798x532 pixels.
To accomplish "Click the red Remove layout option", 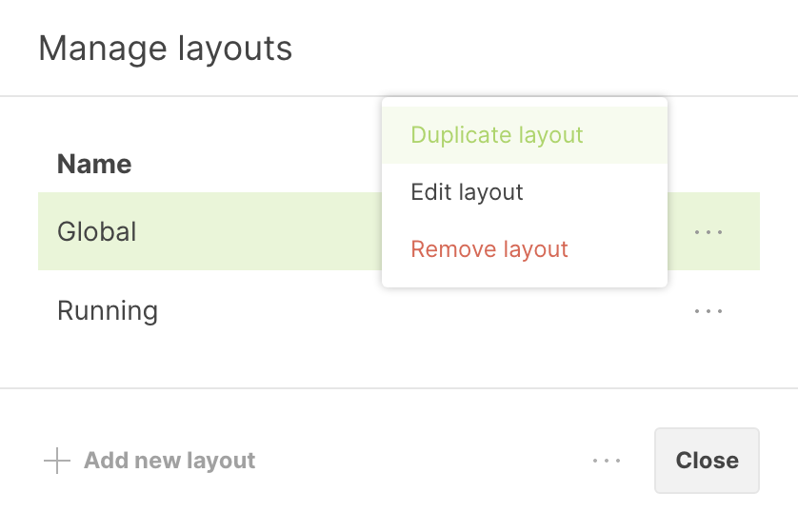I will (x=489, y=249).
